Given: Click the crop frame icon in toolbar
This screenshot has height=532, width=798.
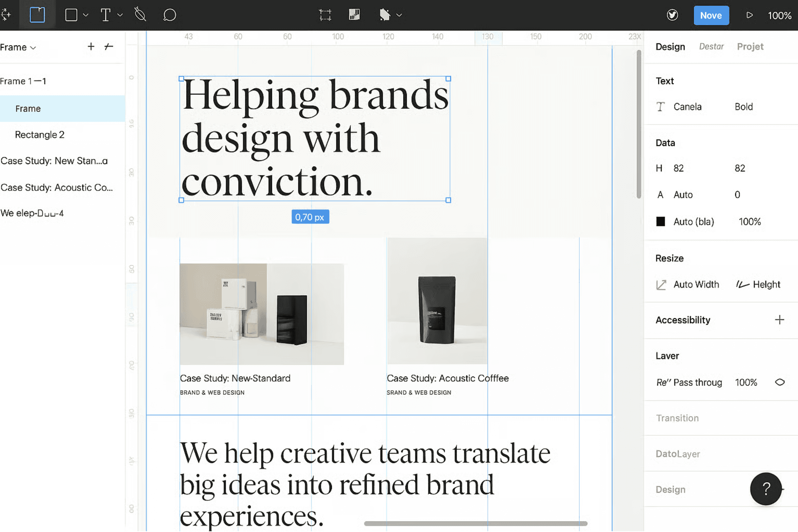Looking at the screenshot, I should point(325,15).
